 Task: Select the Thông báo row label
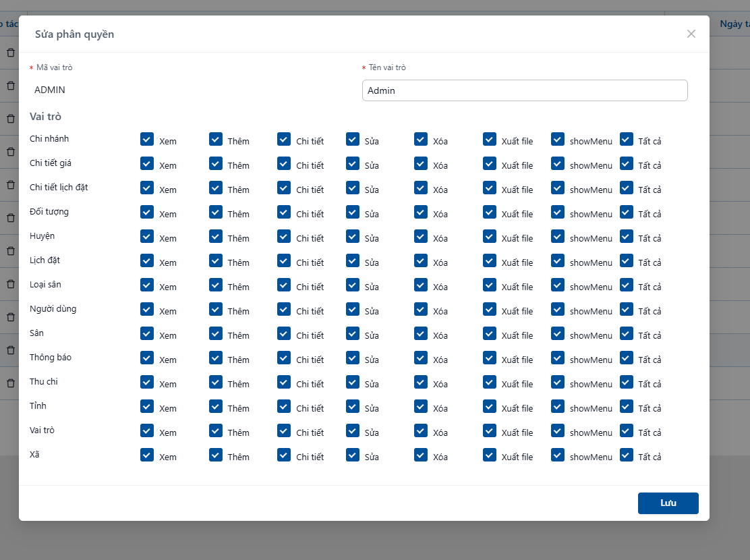click(50, 358)
